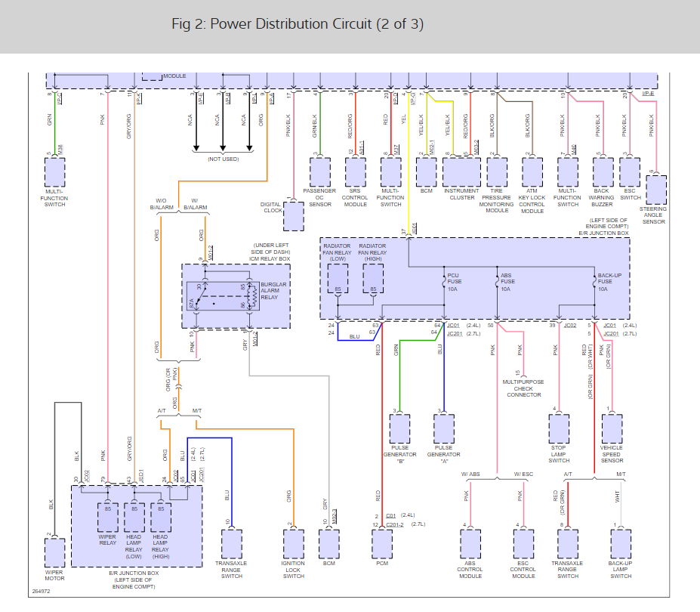The height and width of the screenshot is (612, 700).
Task: Select the Ignition Lock Switch box
Action: pyautogui.click(x=293, y=544)
